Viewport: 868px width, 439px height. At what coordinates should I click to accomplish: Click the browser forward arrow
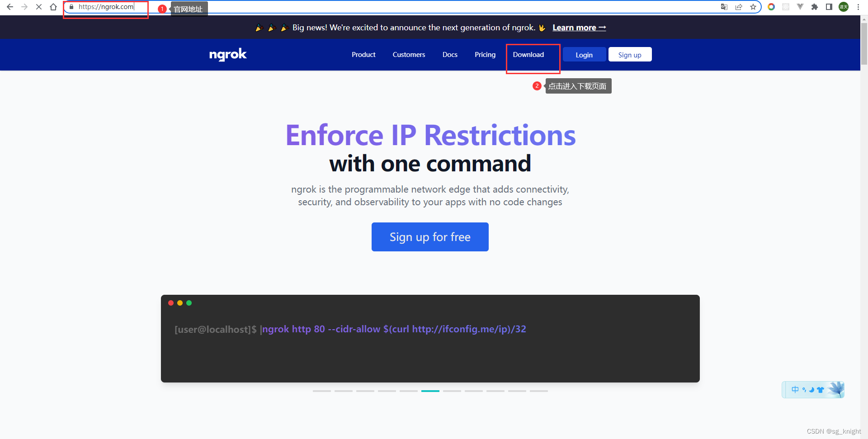24,7
